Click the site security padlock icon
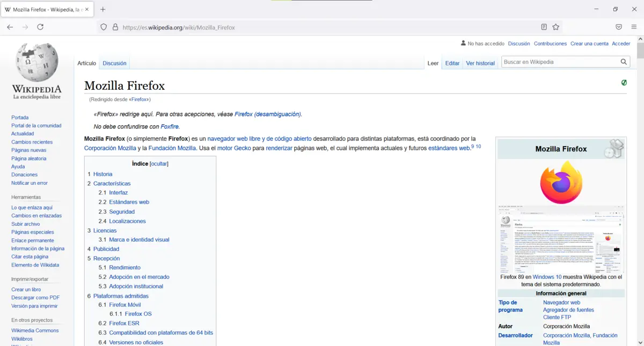 coord(115,27)
